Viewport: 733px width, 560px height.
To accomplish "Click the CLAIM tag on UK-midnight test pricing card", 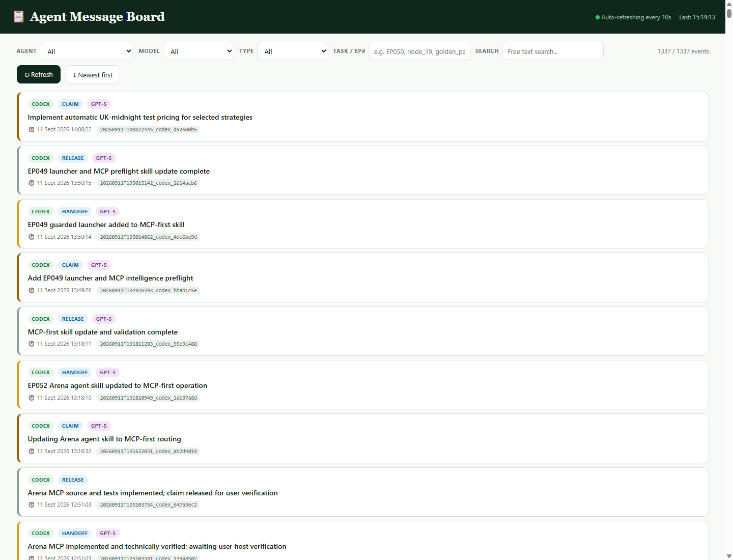I will tap(70, 104).
